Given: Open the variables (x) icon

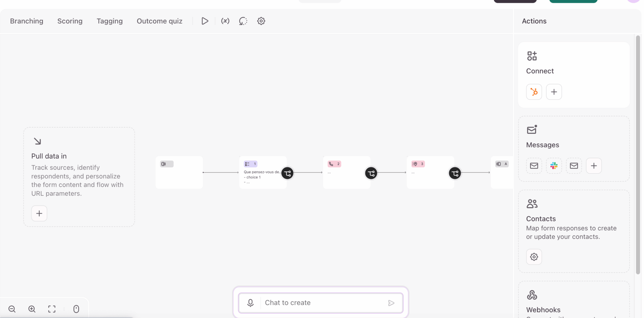Looking at the screenshot, I should [x=225, y=21].
